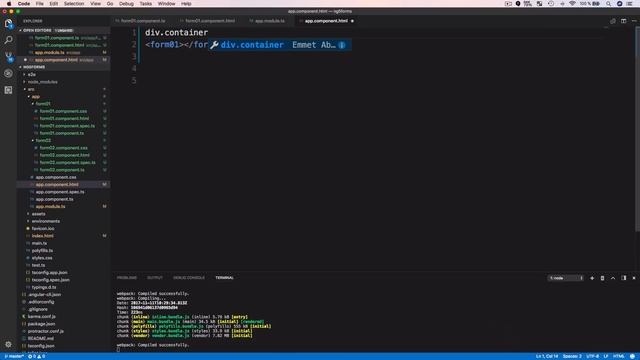Open the Search view in activity bar
Image resolution: width=640 pixels, height=360 pixels.
click(8, 40)
